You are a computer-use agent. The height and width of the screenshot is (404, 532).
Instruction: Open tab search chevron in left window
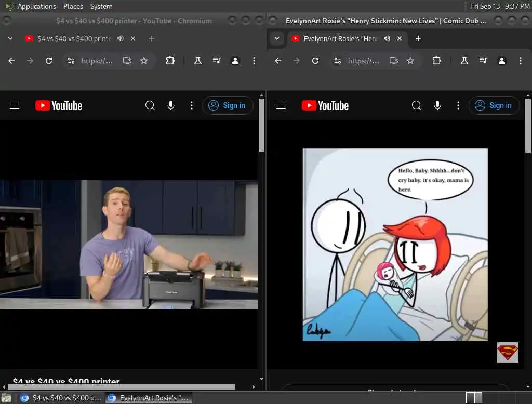10,38
